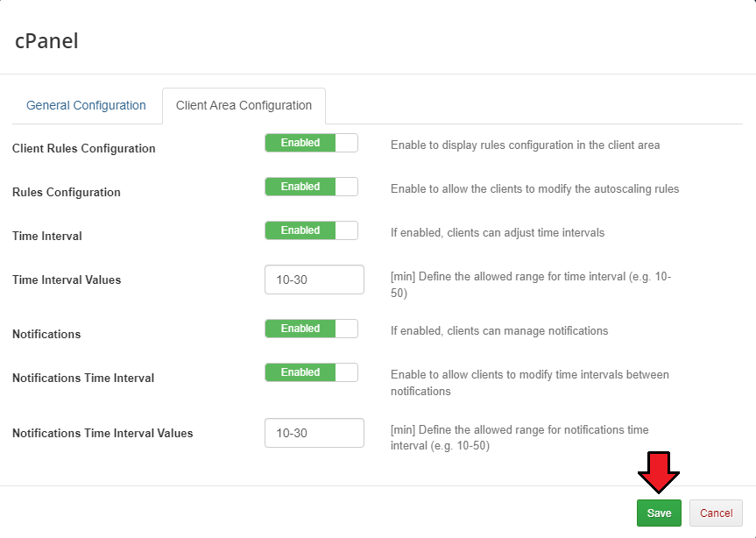This screenshot has width=756, height=538.
Task: Click the Notifications label
Action: [x=46, y=334]
